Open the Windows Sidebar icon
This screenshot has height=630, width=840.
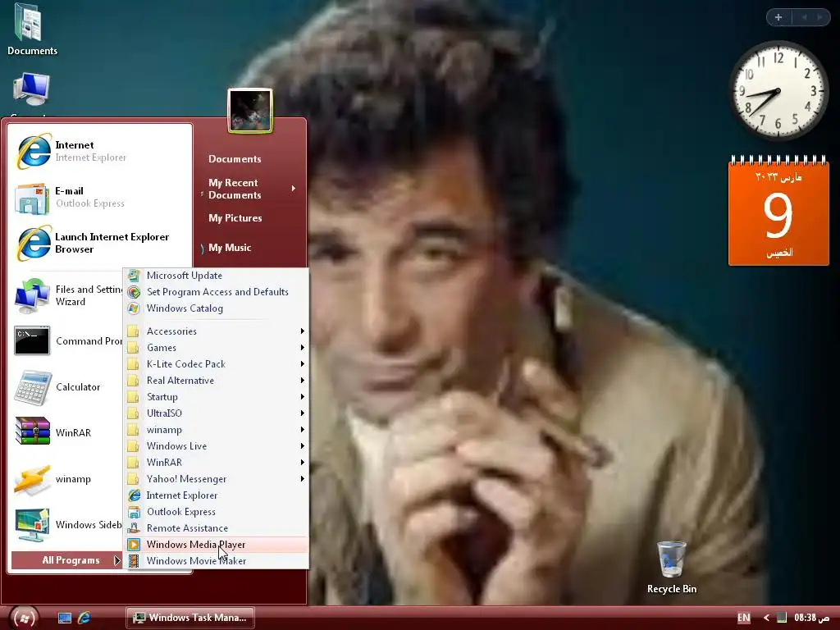(32, 525)
